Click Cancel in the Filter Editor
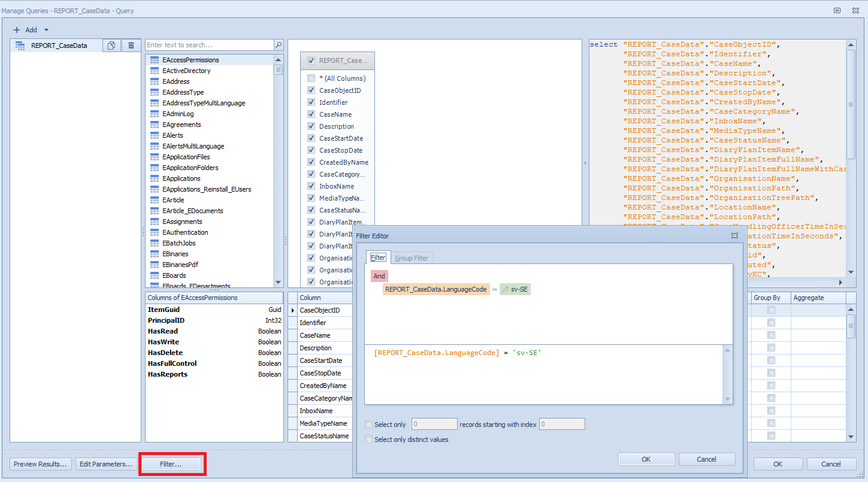 tap(707, 459)
